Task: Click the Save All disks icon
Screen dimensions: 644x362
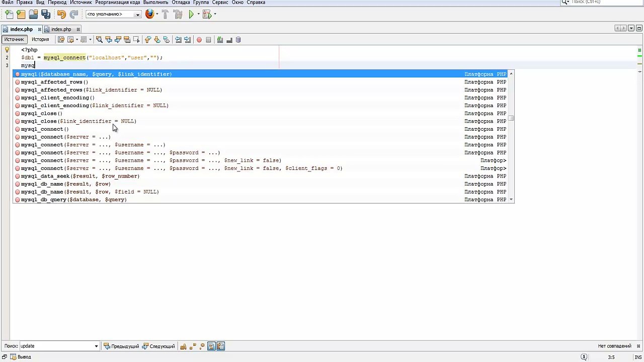Action: 45,15
